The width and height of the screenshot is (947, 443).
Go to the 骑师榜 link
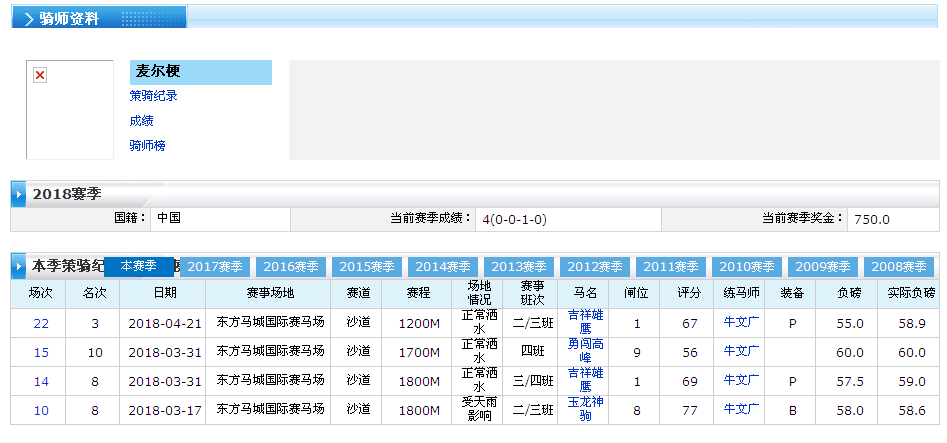pyautogui.click(x=147, y=145)
